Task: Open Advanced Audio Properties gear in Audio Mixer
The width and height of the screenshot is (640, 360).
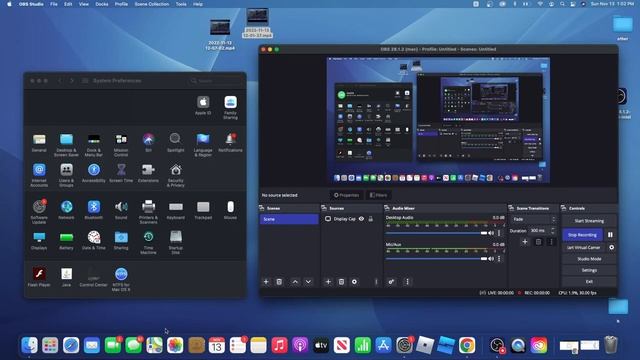Action: [391, 282]
